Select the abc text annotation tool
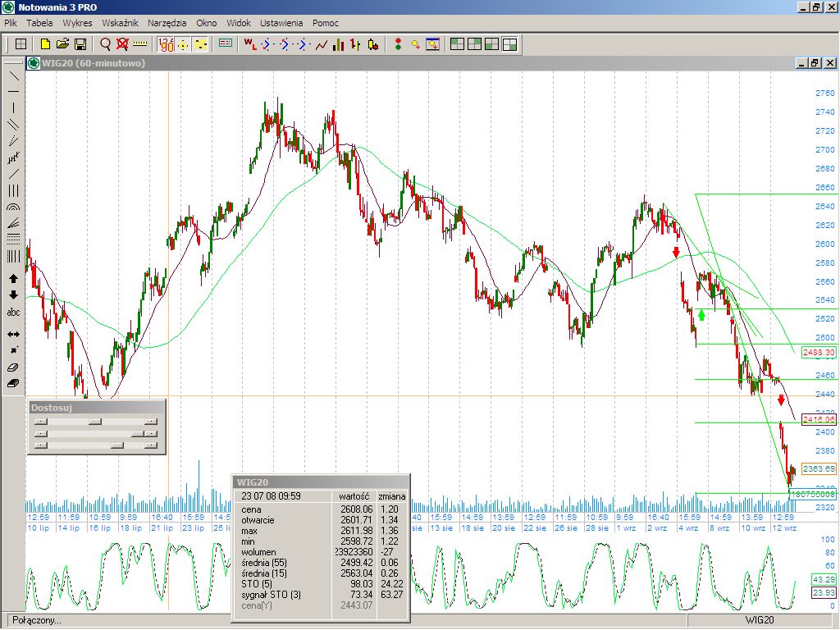This screenshot has height=630, width=840. [14, 313]
